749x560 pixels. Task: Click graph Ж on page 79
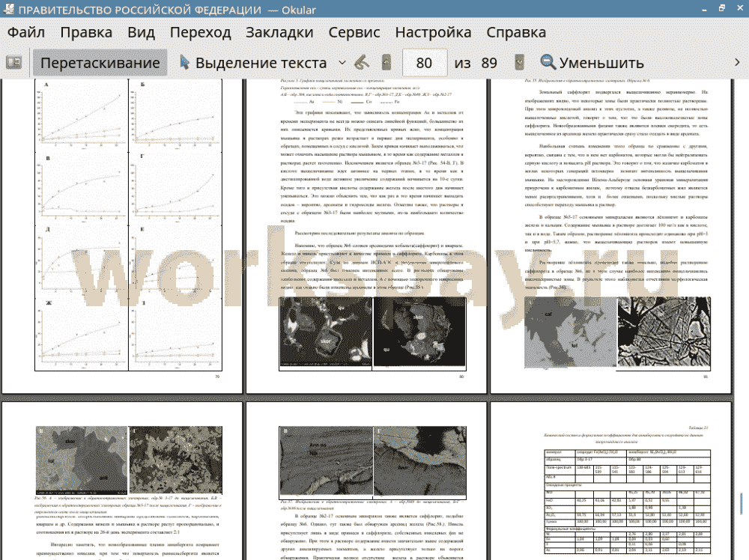coord(82,334)
